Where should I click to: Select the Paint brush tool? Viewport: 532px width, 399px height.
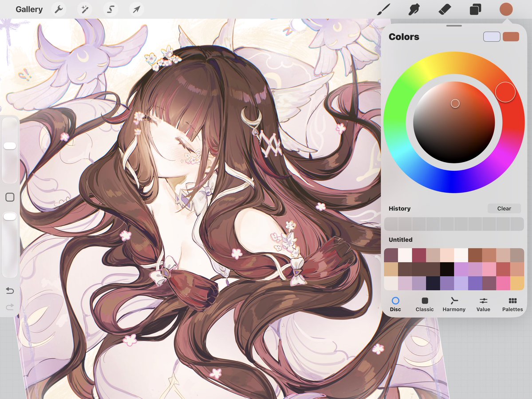click(384, 9)
